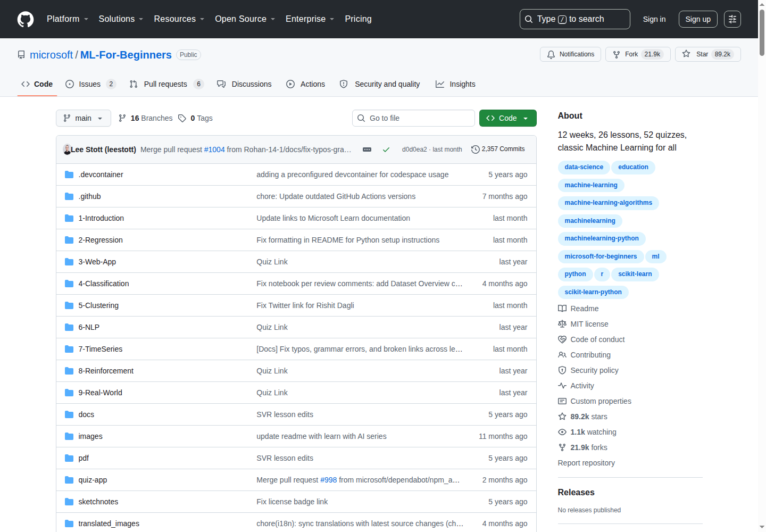Click the branch icon beside 16 Branches
The height and width of the screenshot is (532, 766).
pyautogui.click(x=122, y=118)
